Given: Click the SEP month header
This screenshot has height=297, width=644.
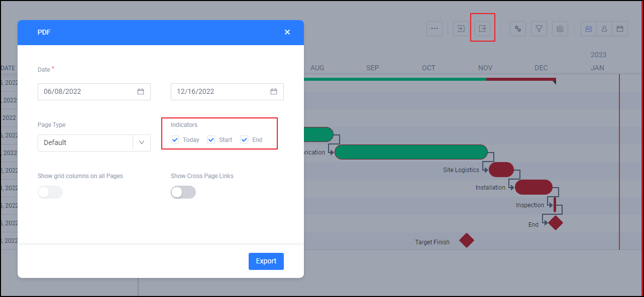Looking at the screenshot, I should click(372, 68).
